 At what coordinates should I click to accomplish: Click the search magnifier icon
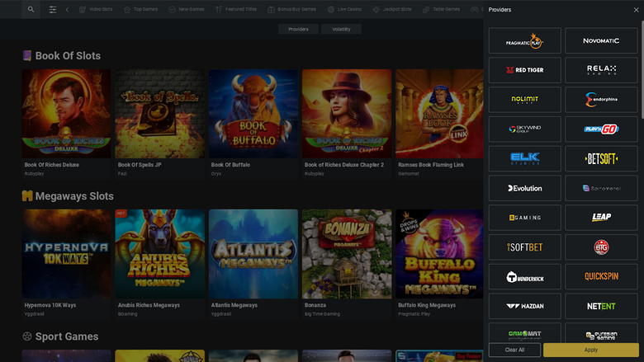point(31,9)
